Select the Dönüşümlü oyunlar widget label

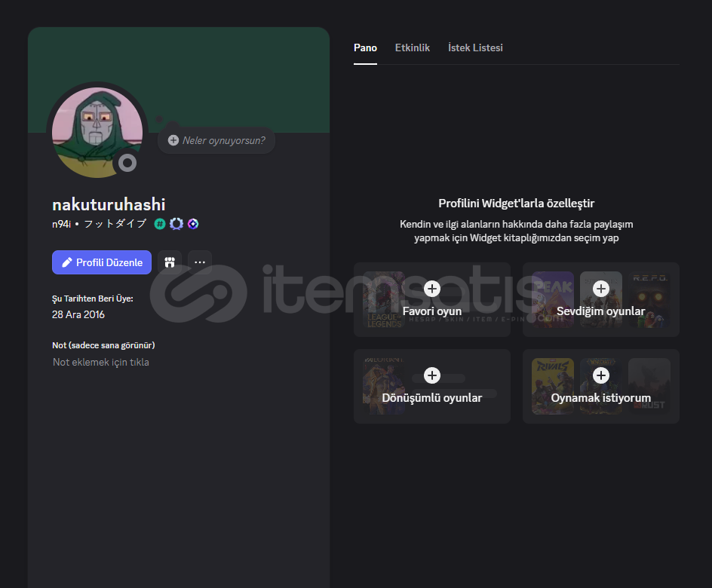click(432, 398)
